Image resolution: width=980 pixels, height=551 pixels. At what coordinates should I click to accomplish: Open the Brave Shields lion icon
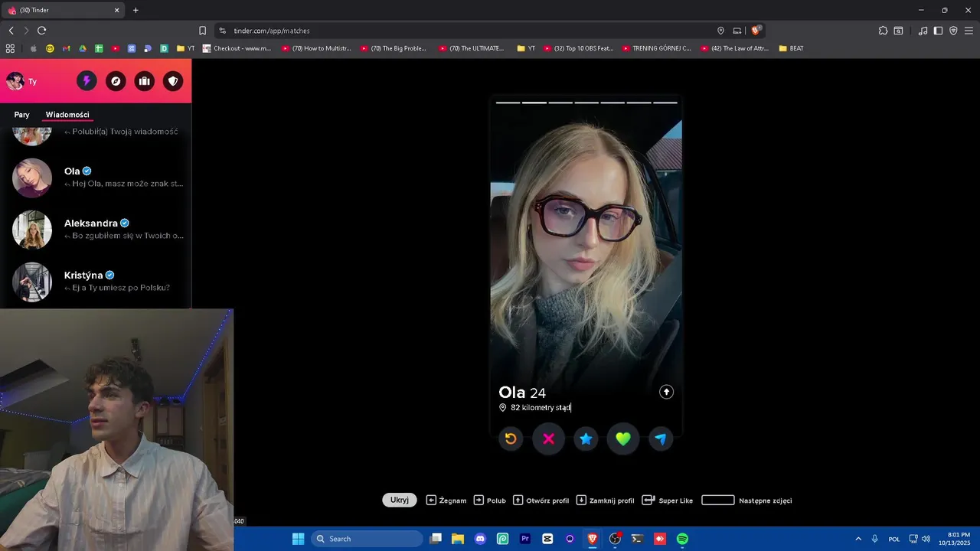[x=756, y=31]
